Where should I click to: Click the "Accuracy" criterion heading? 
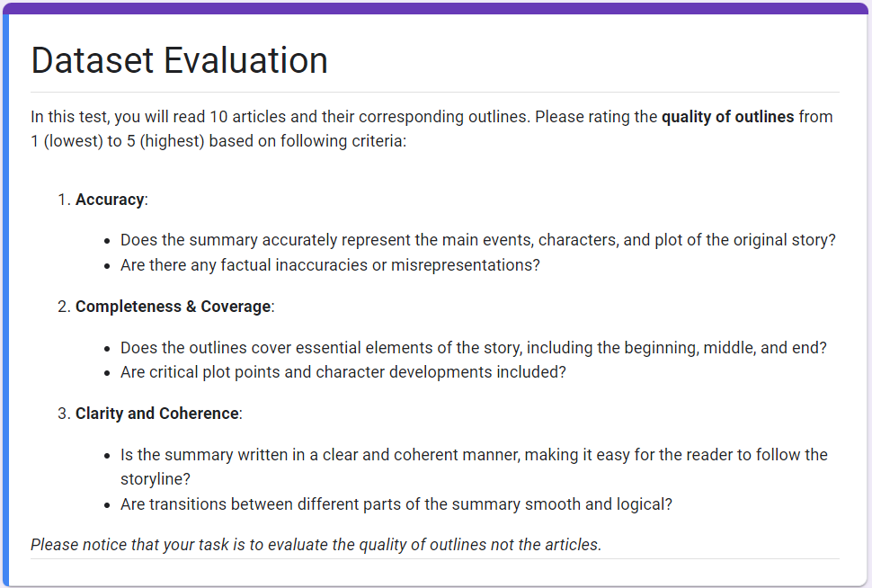[x=110, y=200]
